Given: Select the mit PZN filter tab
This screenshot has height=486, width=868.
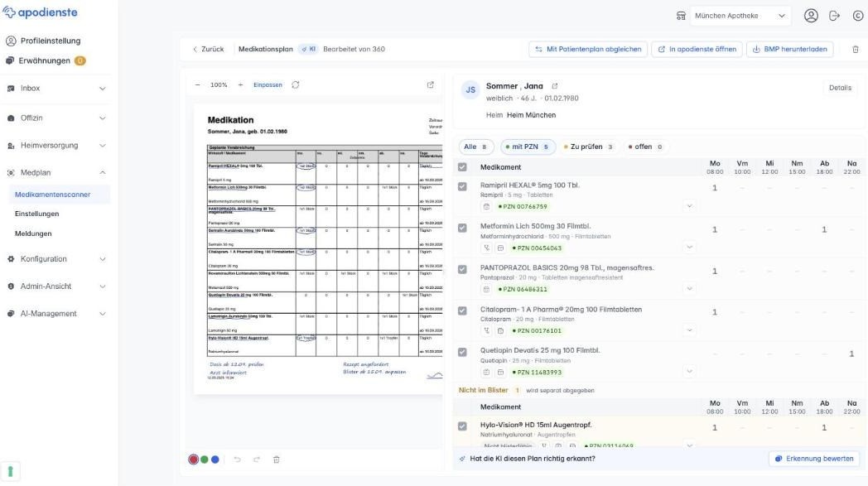Looking at the screenshot, I should [x=528, y=147].
